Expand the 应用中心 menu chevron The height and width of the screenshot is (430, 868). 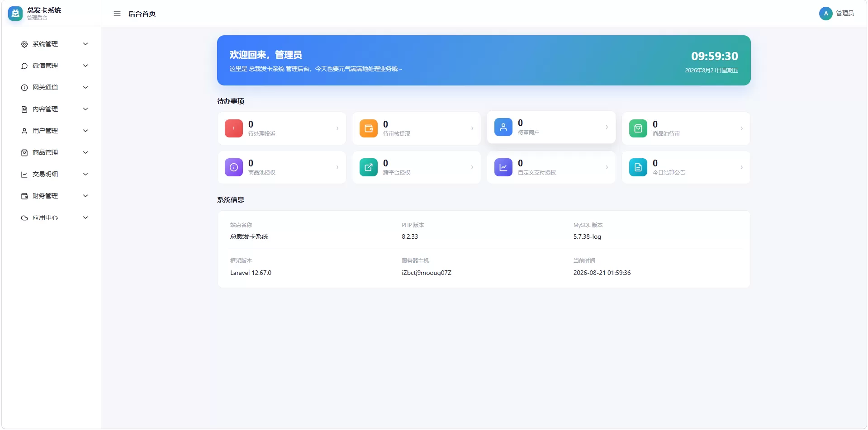pyautogui.click(x=85, y=217)
